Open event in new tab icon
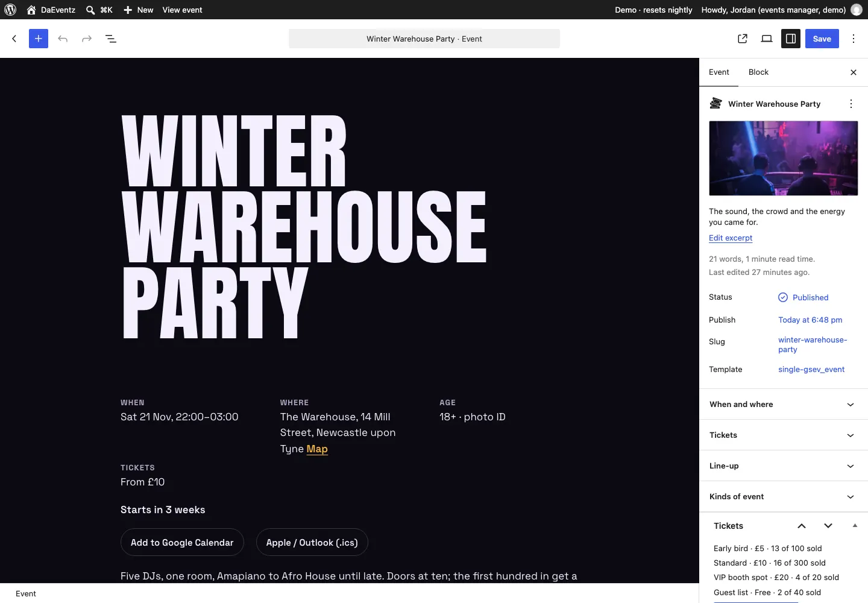 (743, 39)
